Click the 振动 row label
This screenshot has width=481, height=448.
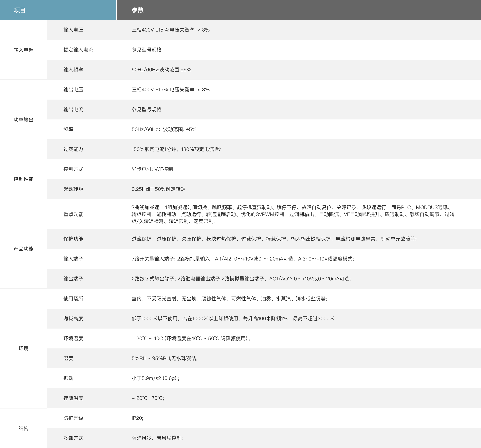[68, 378]
